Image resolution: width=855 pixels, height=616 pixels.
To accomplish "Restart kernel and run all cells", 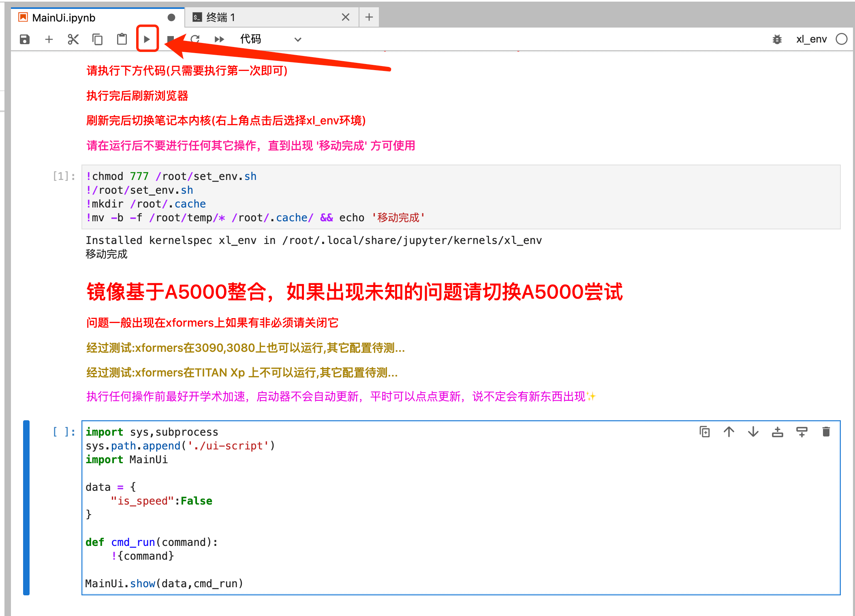I will [x=219, y=39].
